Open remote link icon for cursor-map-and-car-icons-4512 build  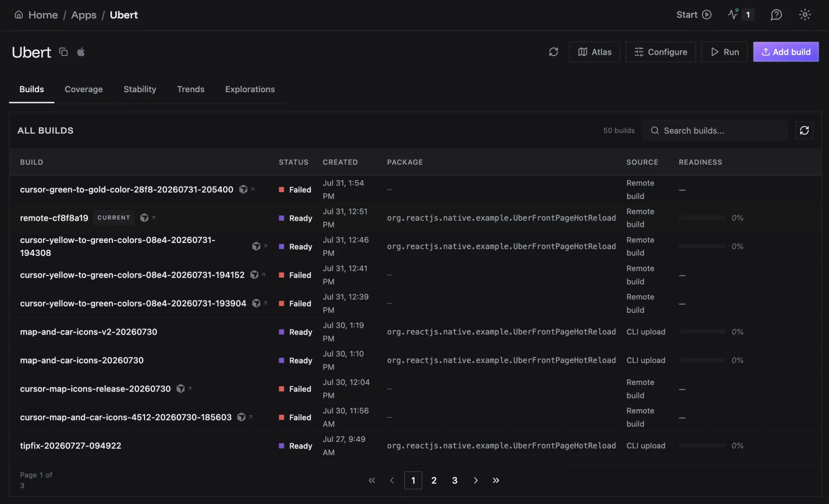(x=245, y=417)
